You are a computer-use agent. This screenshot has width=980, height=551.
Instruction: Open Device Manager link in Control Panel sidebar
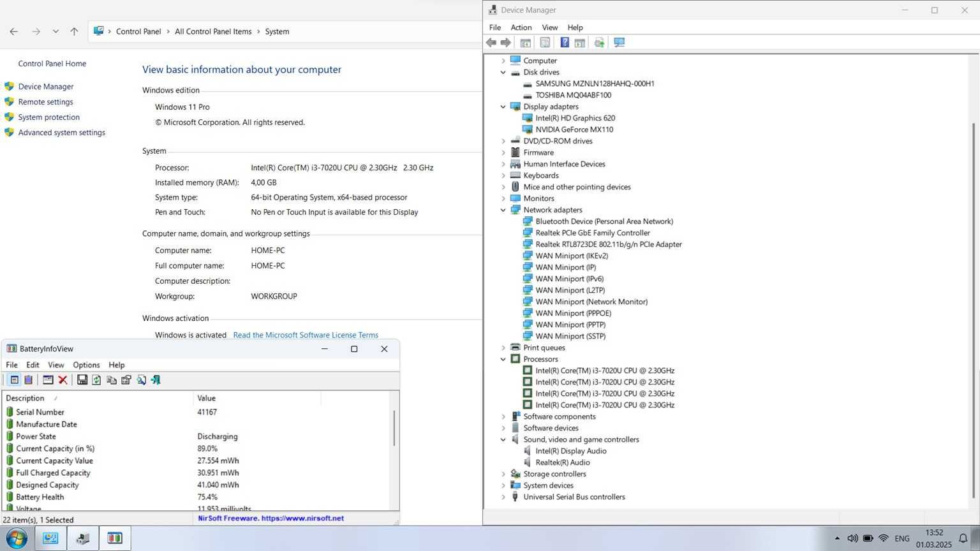46,87
